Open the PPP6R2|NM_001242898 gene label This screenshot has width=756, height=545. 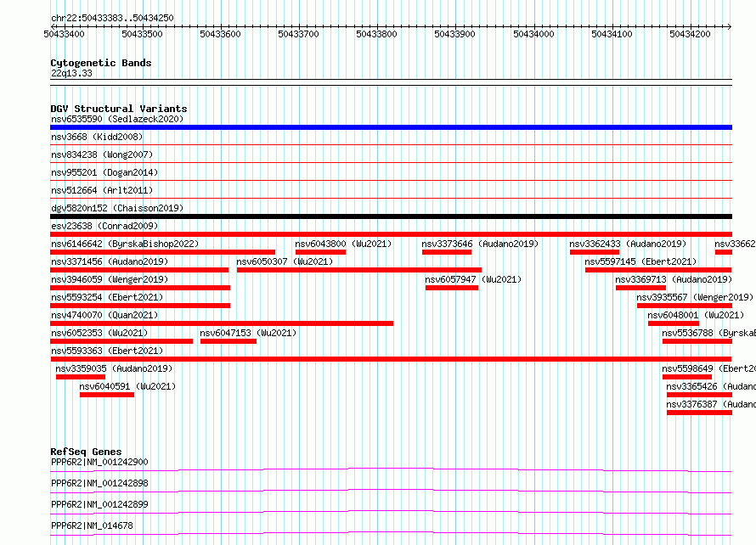99,483
